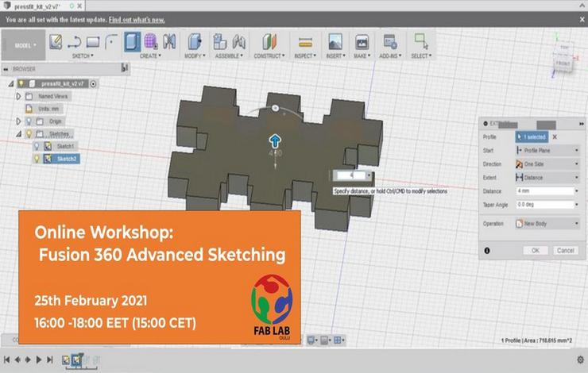The image size is (588, 373).
Task: Open the settings gear at bottom right
Action: point(580,360)
